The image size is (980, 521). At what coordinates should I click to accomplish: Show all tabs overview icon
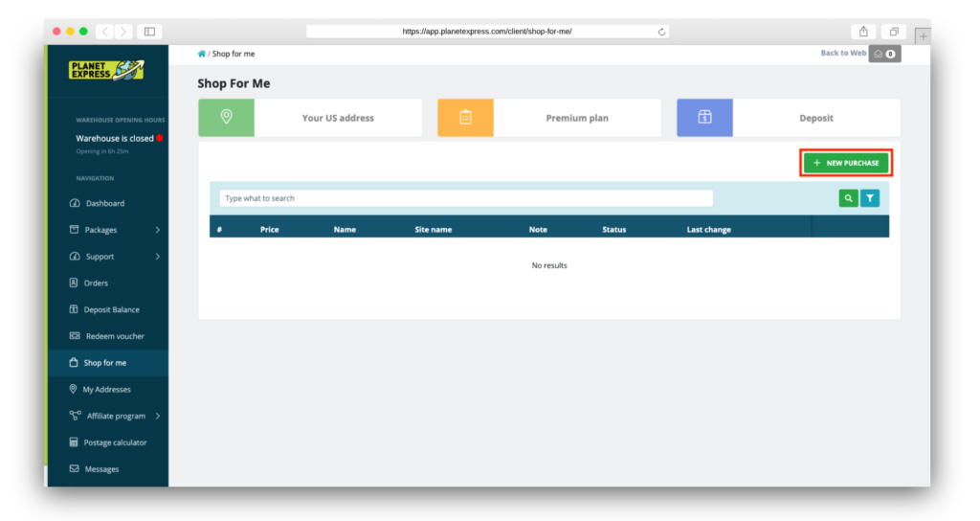[894, 32]
